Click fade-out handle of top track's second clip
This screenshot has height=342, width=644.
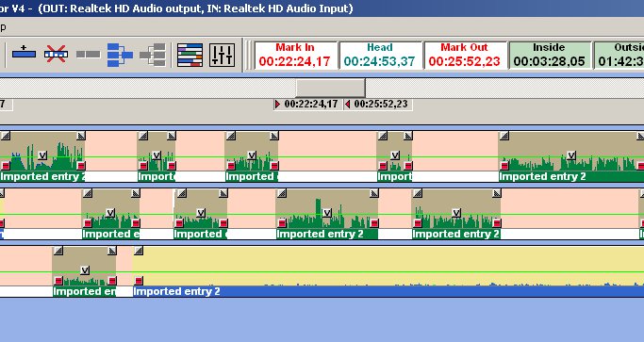point(172,136)
